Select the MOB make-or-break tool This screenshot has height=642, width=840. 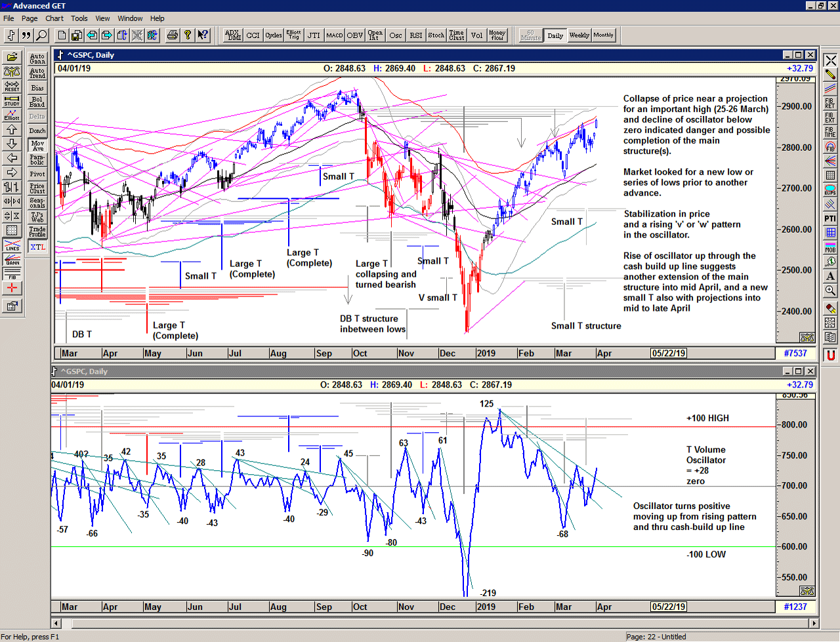[x=830, y=247]
